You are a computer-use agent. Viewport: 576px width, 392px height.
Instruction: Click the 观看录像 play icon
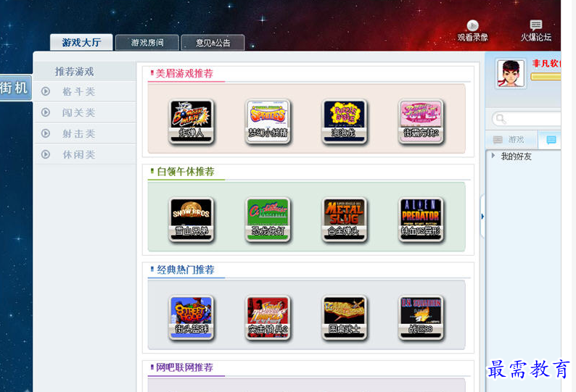pyautogui.click(x=472, y=25)
